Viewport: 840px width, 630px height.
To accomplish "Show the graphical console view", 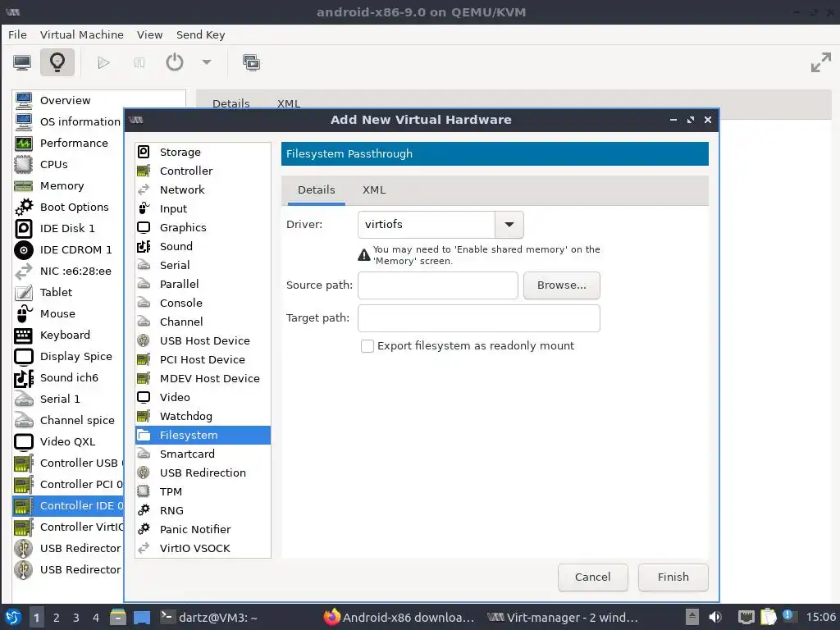I will (x=22, y=62).
